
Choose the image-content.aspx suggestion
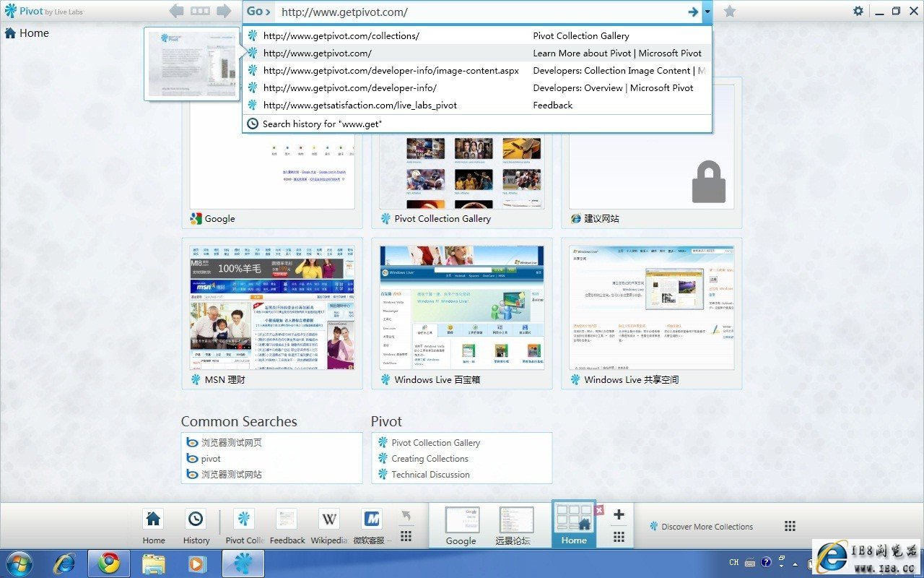pyautogui.click(x=477, y=70)
